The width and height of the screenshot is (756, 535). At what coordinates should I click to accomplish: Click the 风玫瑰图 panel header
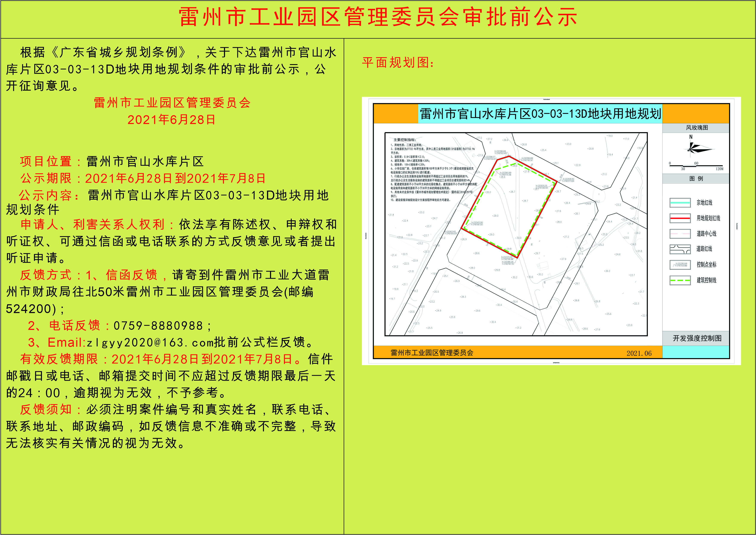pyautogui.click(x=697, y=127)
